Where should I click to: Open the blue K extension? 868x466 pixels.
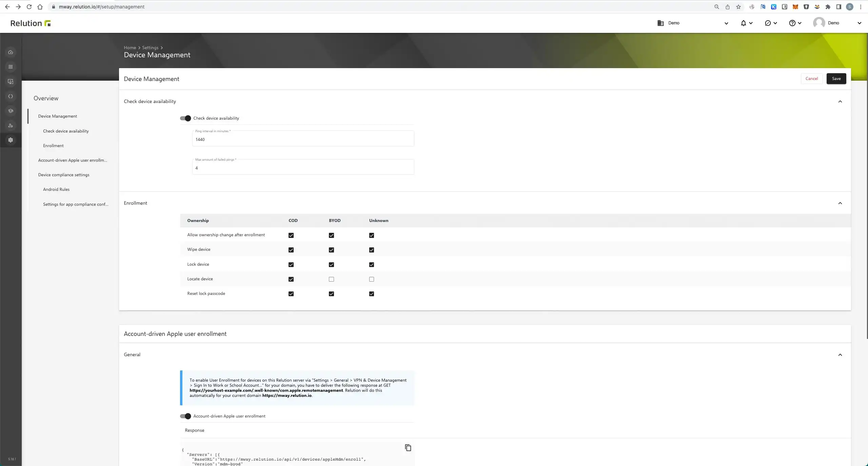point(773,7)
